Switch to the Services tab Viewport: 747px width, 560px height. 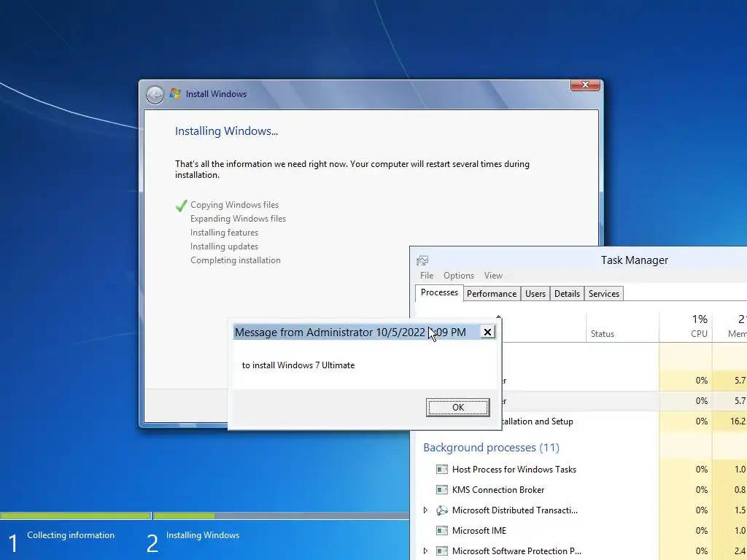pyautogui.click(x=603, y=294)
